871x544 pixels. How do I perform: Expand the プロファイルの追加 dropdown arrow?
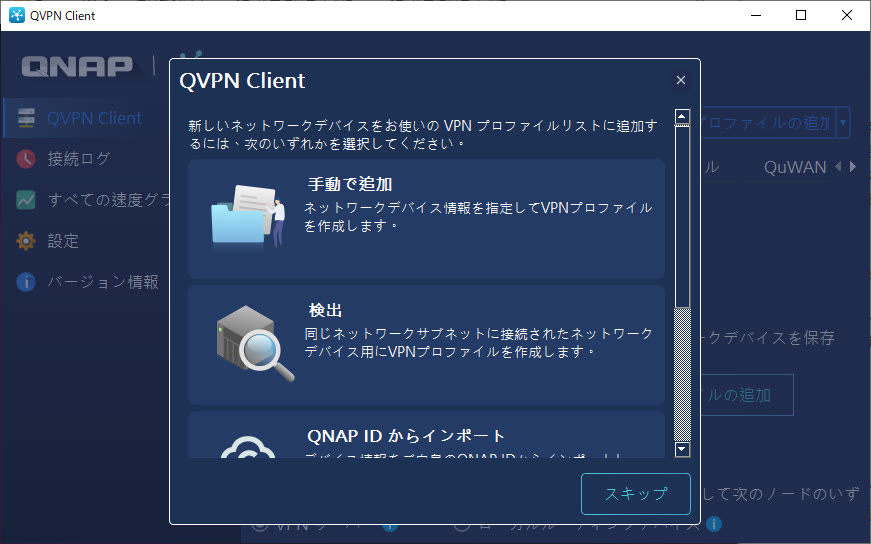click(x=843, y=123)
